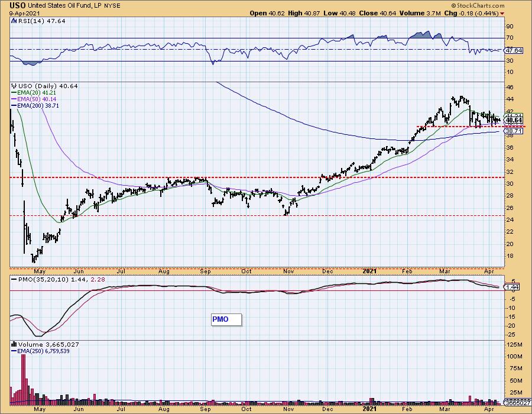Click the 'USO (Daily) 40.64' price legend
This screenshot has height=414, width=532.
click(x=48, y=86)
